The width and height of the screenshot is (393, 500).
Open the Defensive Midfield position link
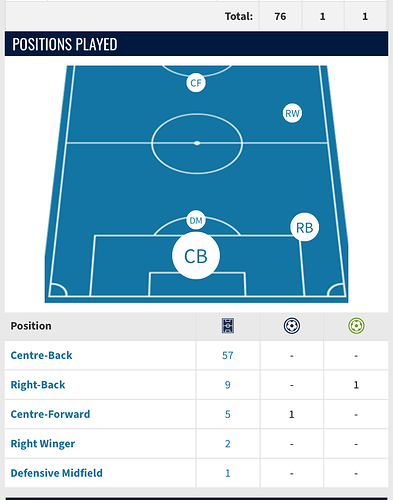tap(57, 473)
